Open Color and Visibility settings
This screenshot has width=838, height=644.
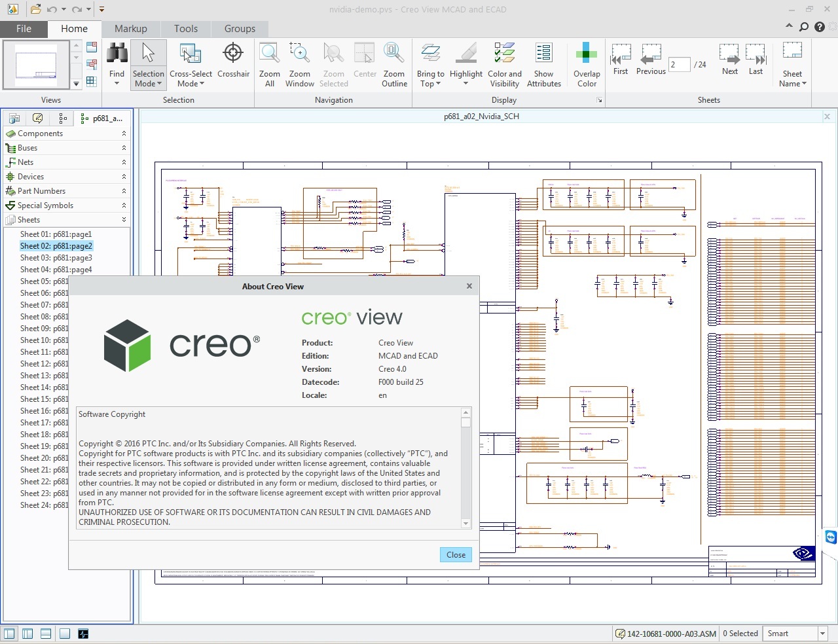click(505, 53)
